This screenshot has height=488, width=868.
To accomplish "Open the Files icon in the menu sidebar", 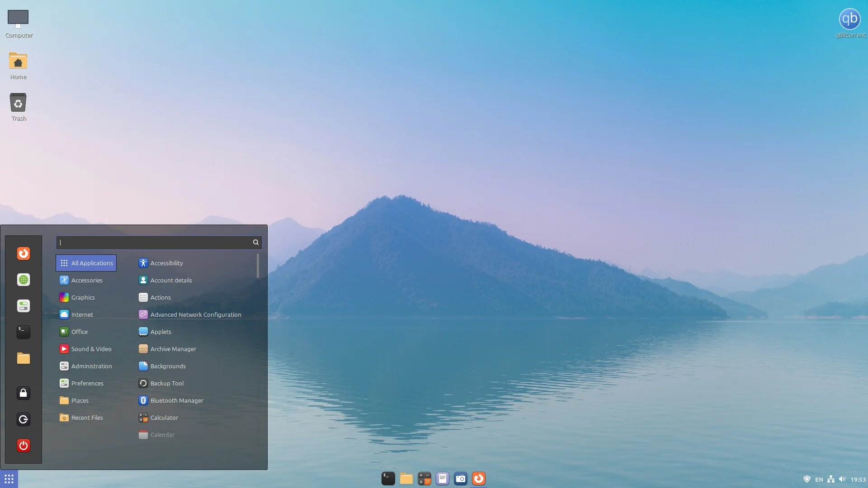I will click(x=23, y=358).
